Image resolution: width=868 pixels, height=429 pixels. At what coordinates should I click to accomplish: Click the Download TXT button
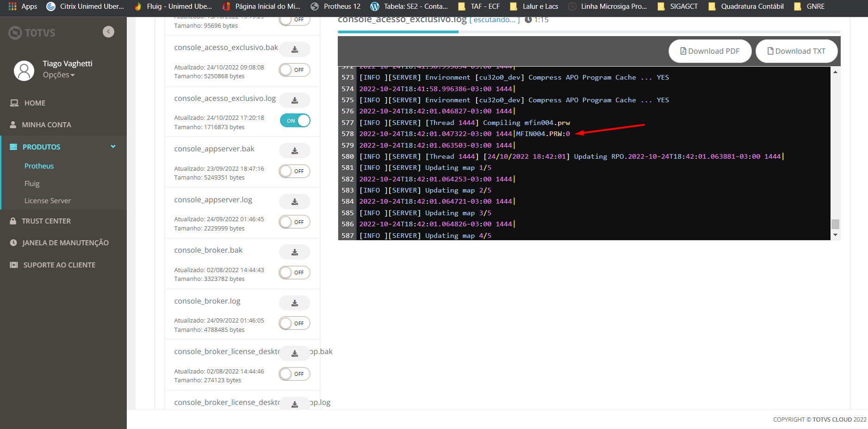[796, 51]
